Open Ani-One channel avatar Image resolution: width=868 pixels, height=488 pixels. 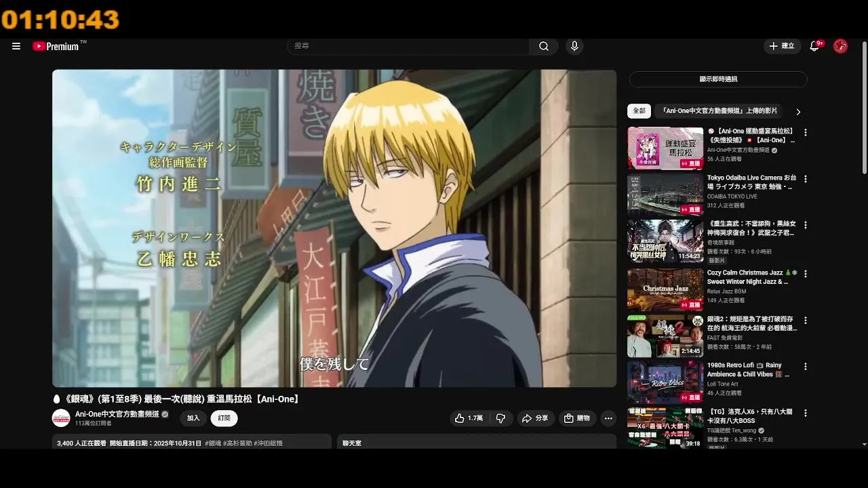tap(61, 418)
